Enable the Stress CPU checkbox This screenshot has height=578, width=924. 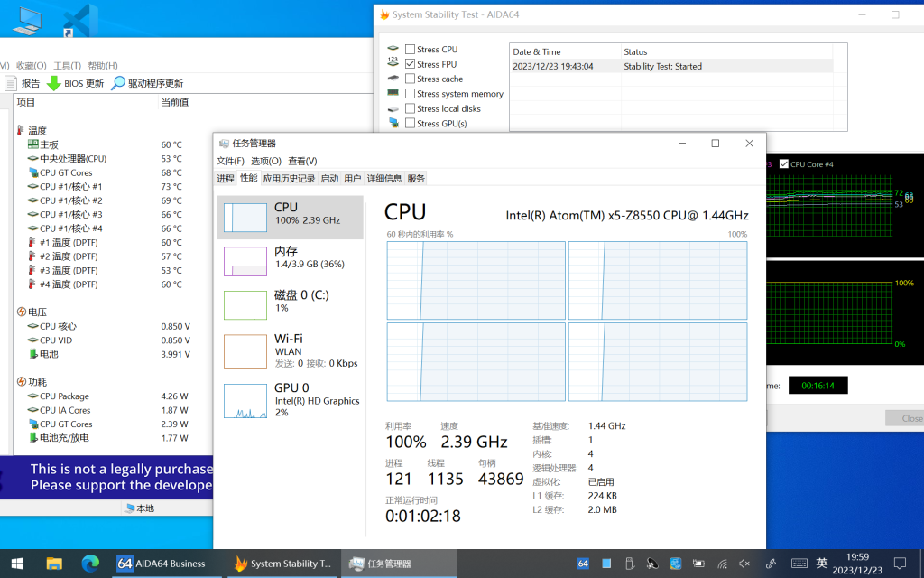[x=411, y=50]
